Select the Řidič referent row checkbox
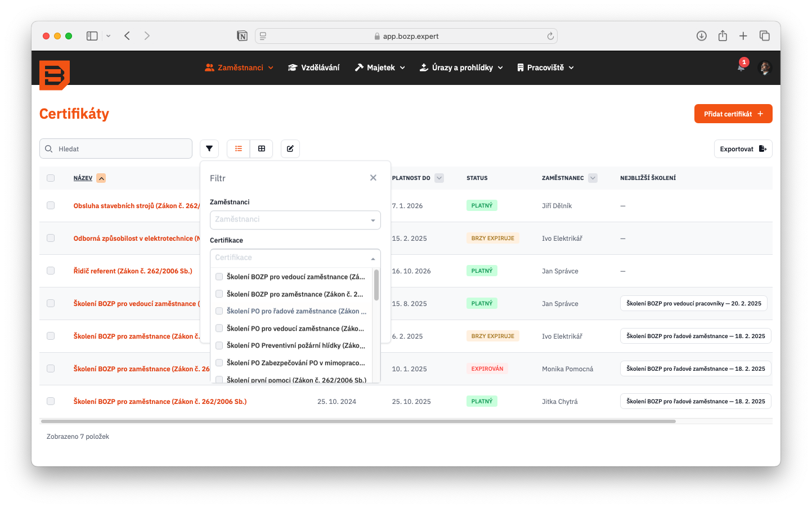This screenshot has width=812, height=508. pos(51,271)
